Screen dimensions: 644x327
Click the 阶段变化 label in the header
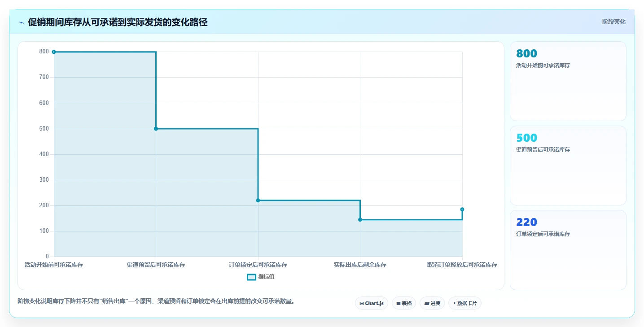(613, 22)
